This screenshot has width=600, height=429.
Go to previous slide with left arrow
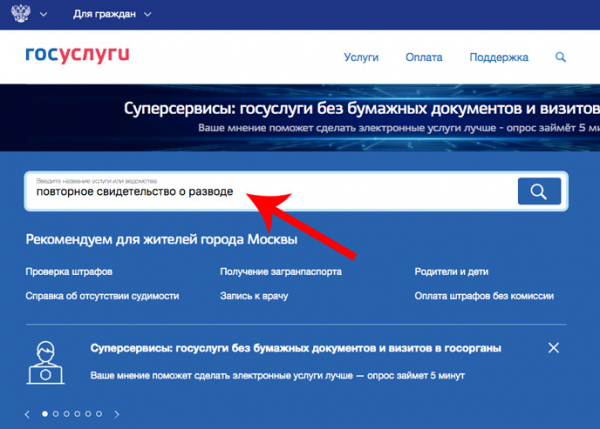pyautogui.click(x=27, y=414)
